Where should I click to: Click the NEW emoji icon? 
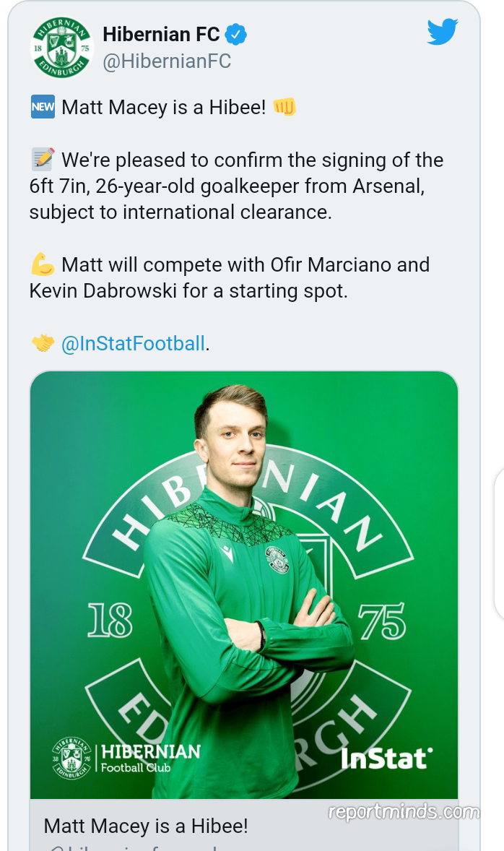tap(43, 107)
